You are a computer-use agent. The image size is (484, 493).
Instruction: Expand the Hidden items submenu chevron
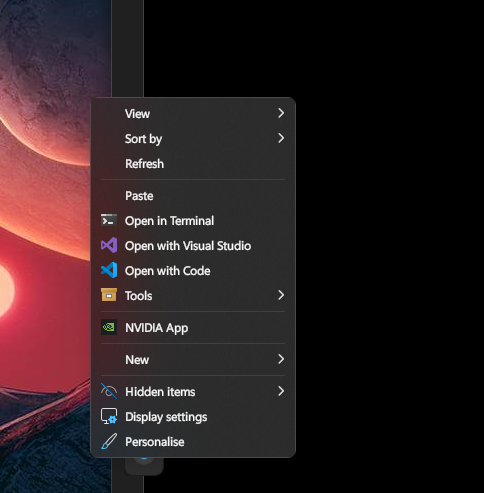281,391
